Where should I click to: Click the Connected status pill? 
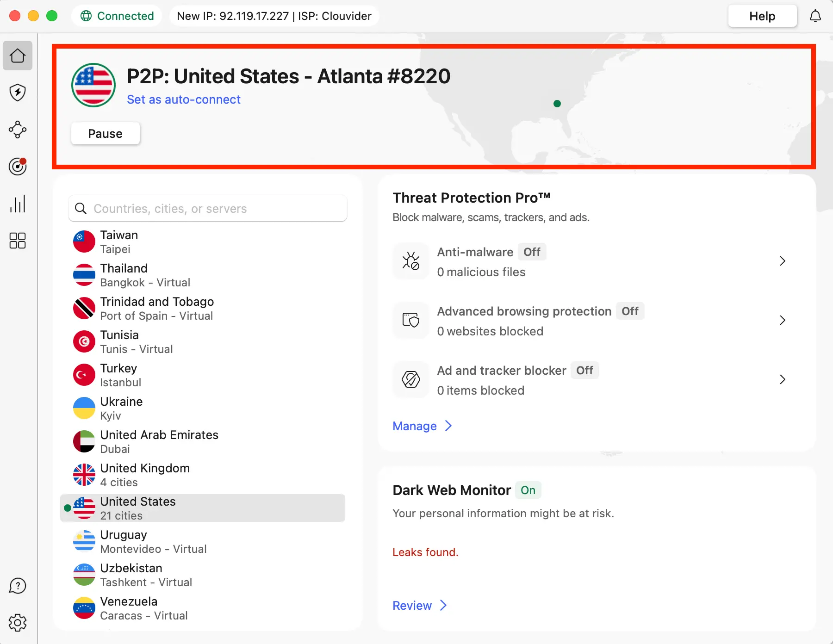tap(117, 15)
